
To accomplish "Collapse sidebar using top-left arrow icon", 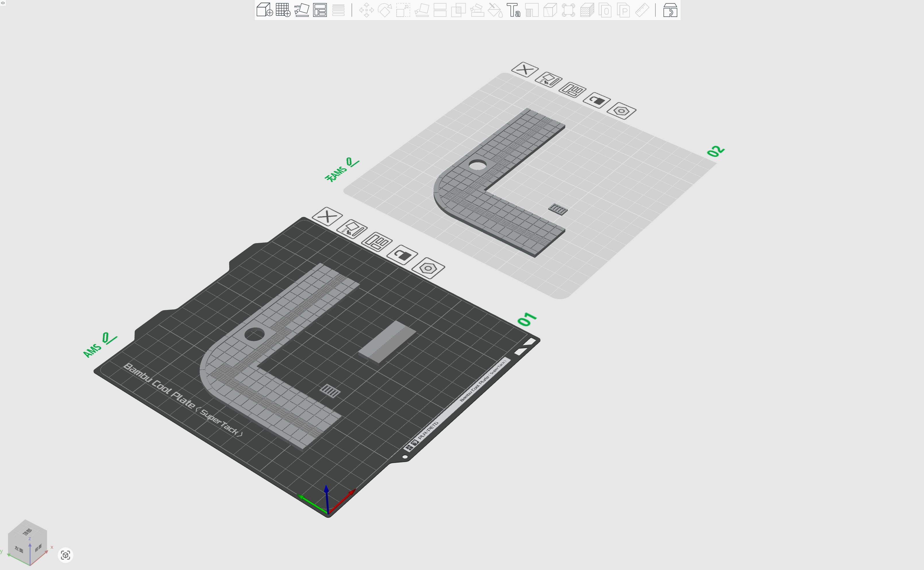I will (3, 3).
